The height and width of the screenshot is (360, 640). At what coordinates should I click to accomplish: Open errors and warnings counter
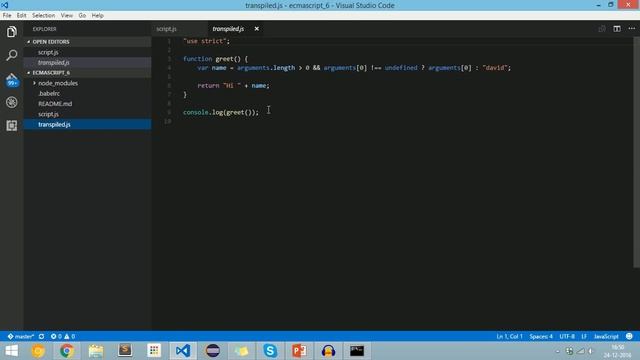tap(63, 336)
